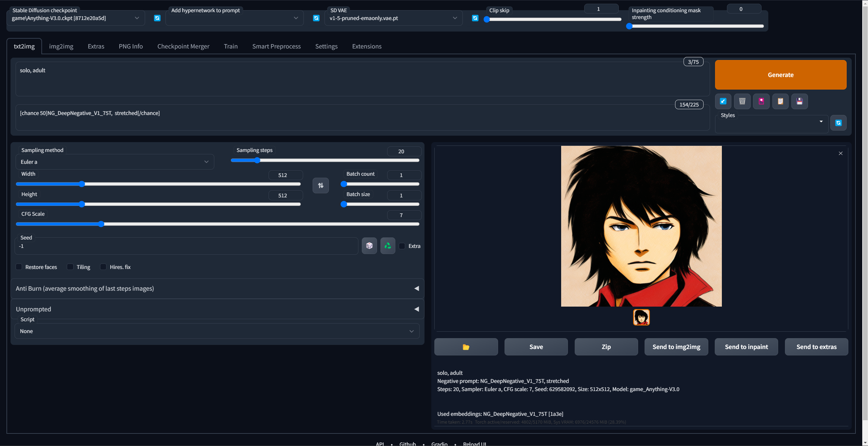Open the Sampling method dropdown

point(115,162)
